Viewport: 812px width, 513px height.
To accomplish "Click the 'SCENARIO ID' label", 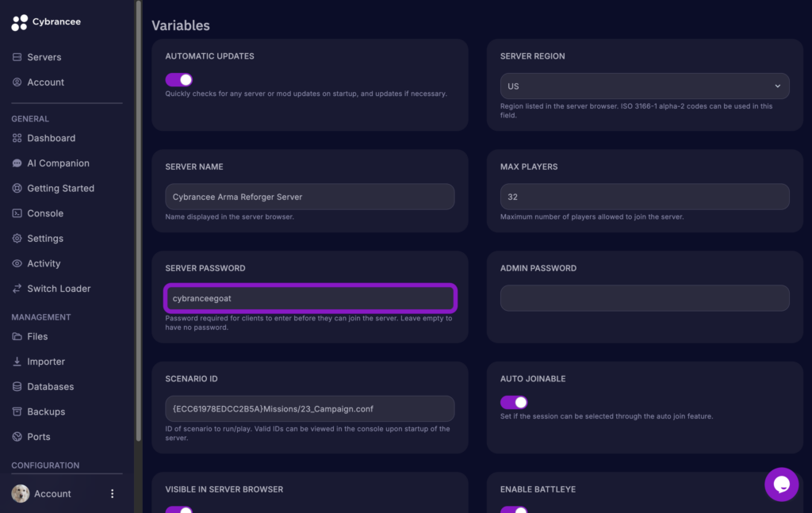I will click(x=191, y=379).
